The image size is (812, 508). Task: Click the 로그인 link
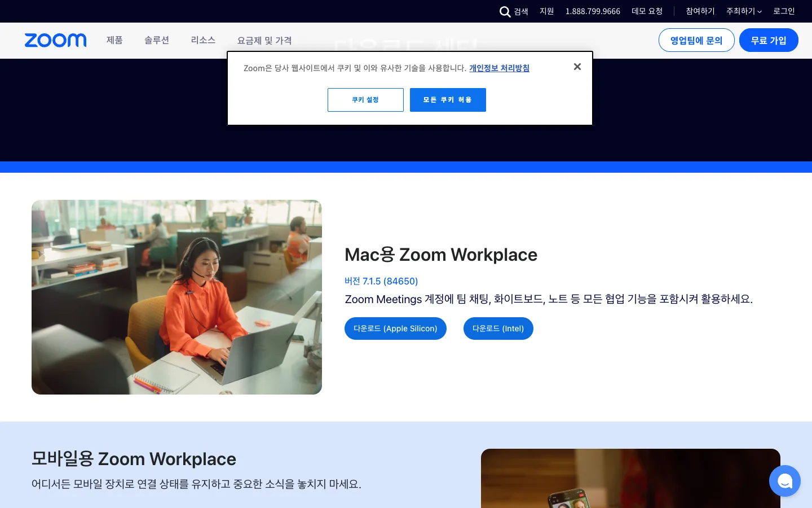point(784,11)
